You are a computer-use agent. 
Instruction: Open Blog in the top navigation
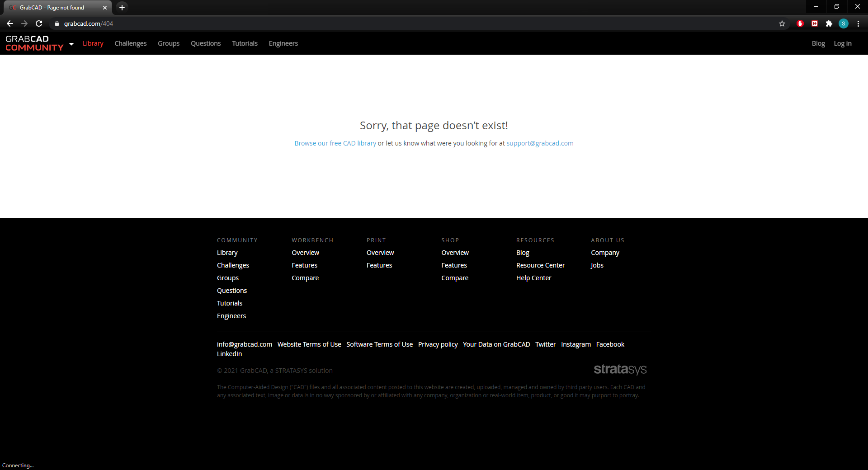[818, 43]
